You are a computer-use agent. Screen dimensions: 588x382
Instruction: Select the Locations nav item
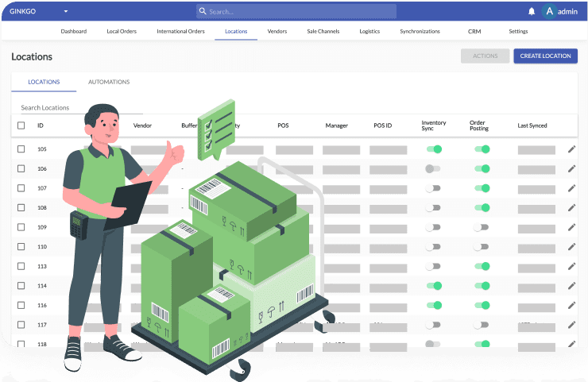[x=236, y=31]
